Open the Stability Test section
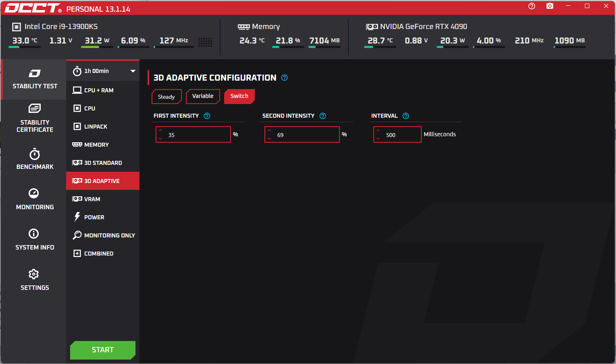Screen dimensions: 616x364 [34, 79]
